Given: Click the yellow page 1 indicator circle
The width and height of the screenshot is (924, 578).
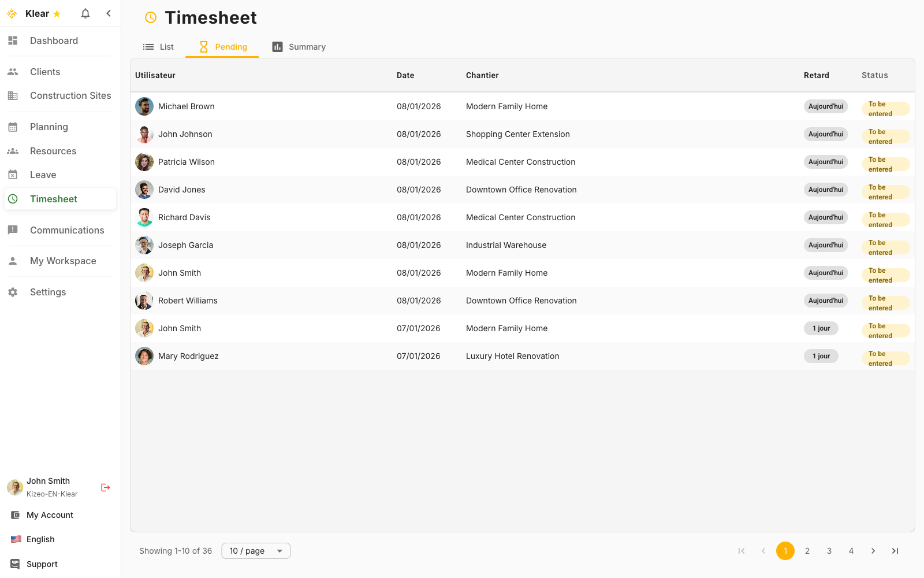Looking at the screenshot, I should click(785, 551).
